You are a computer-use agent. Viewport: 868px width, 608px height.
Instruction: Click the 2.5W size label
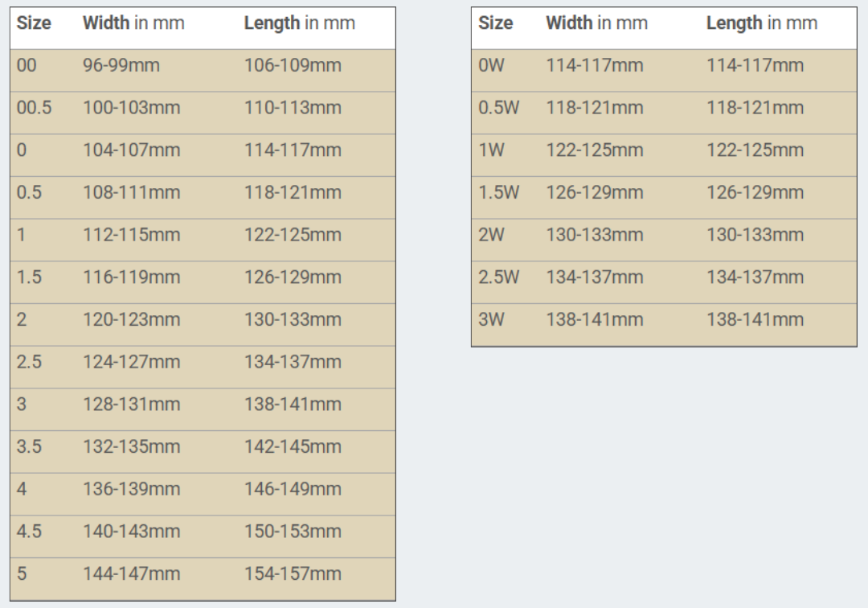498,277
